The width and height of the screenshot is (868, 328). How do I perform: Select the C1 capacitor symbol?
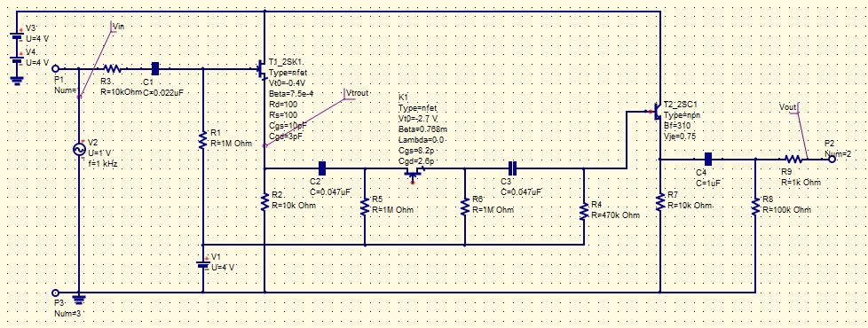(155, 69)
